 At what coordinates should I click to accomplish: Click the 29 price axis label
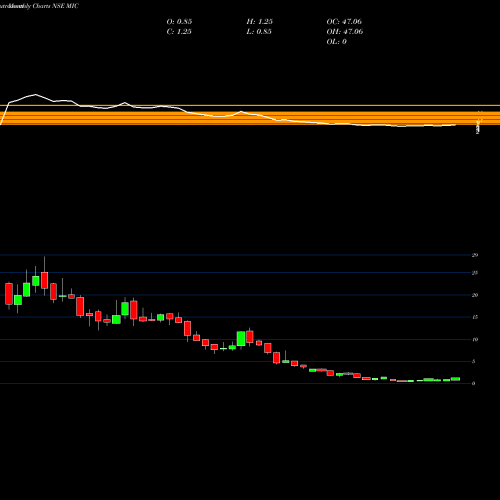click(x=475, y=255)
